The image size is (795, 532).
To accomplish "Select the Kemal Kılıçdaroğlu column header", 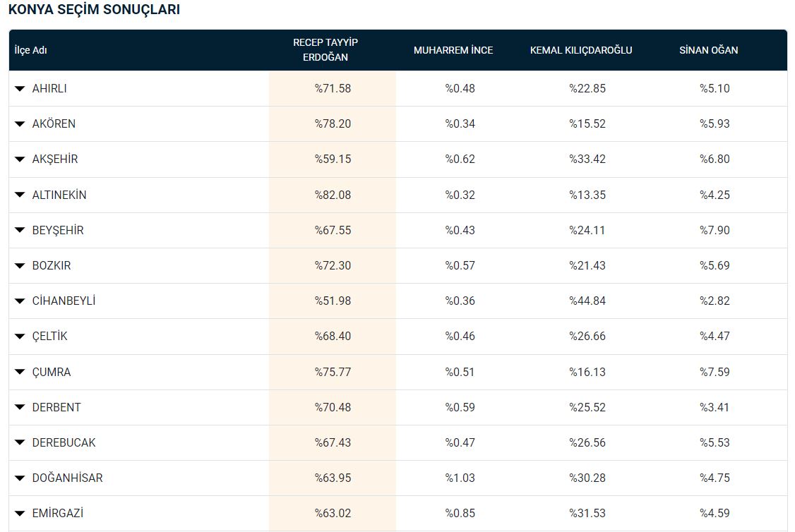I will click(x=581, y=50).
